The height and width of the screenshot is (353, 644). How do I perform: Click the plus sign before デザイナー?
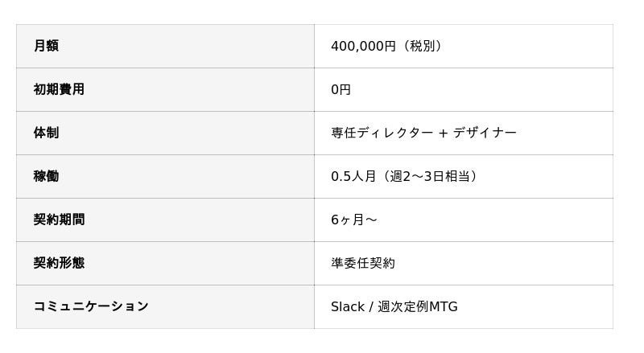443,133
